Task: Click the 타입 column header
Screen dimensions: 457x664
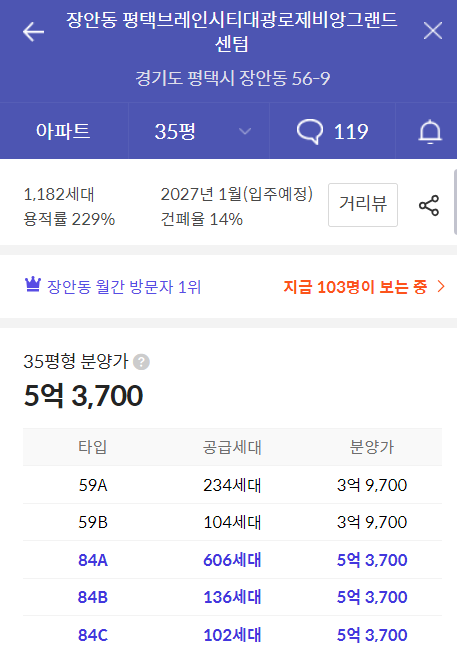Action: [93, 447]
